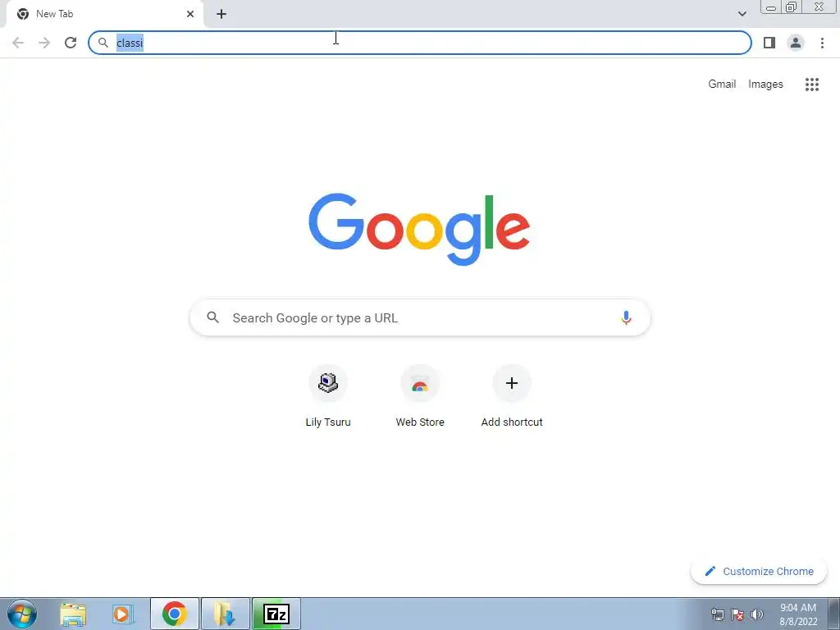840x630 pixels.
Task: Open 7-Zip from the taskbar
Action: point(276,614)
